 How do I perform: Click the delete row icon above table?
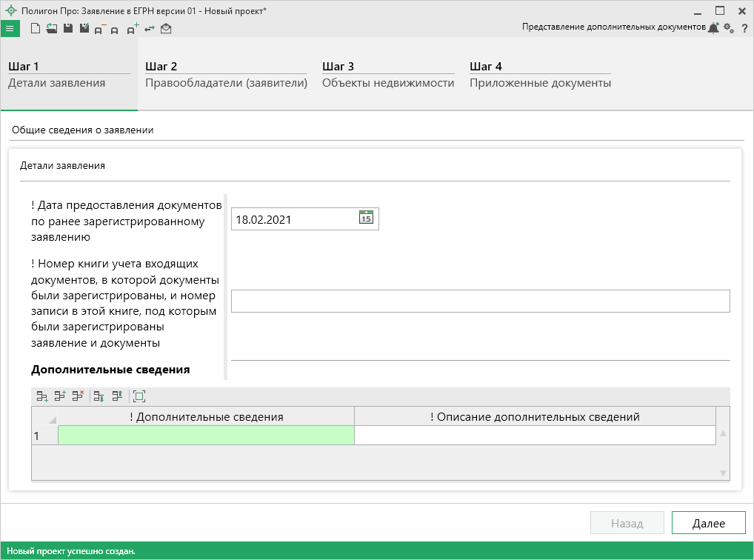[78, 396]
